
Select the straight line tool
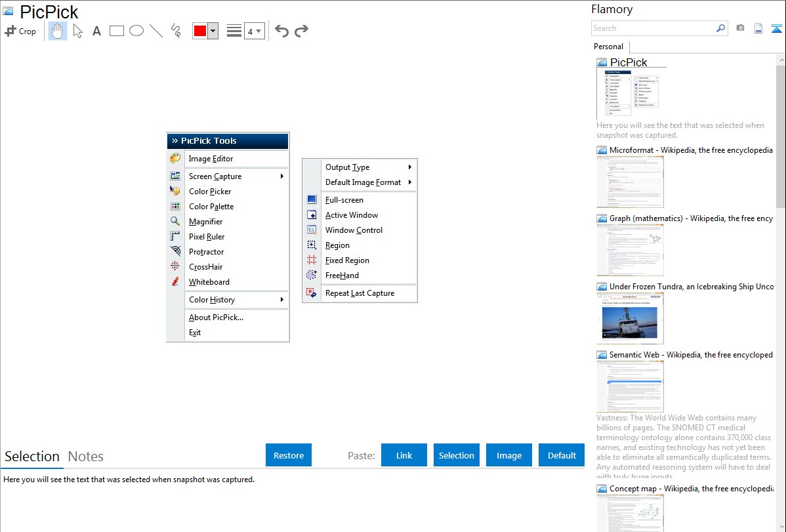(156, 31)
